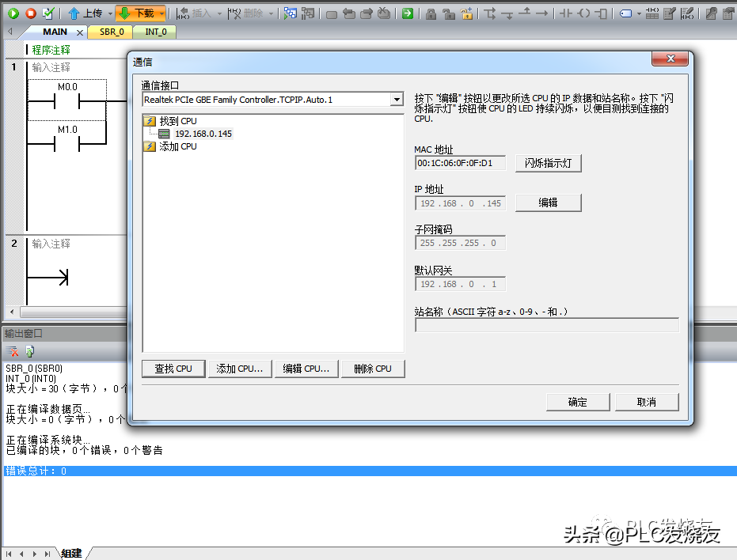Confirm the dialog with 确定 button
Screen dimensions: 737x560
(x=578, y=402)
